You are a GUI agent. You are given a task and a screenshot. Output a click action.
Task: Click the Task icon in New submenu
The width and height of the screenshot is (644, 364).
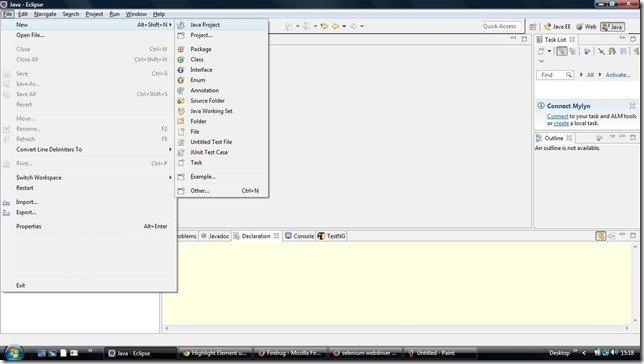181,163
